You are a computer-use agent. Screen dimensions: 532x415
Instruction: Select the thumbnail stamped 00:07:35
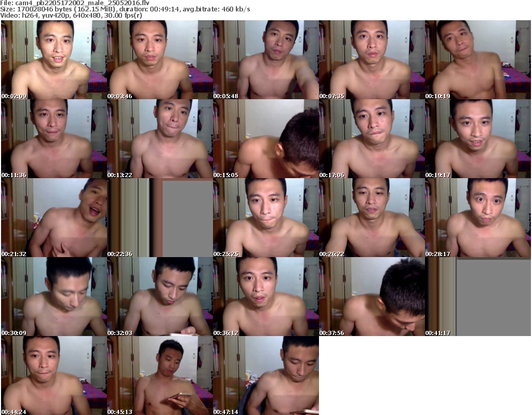[372, 60]
